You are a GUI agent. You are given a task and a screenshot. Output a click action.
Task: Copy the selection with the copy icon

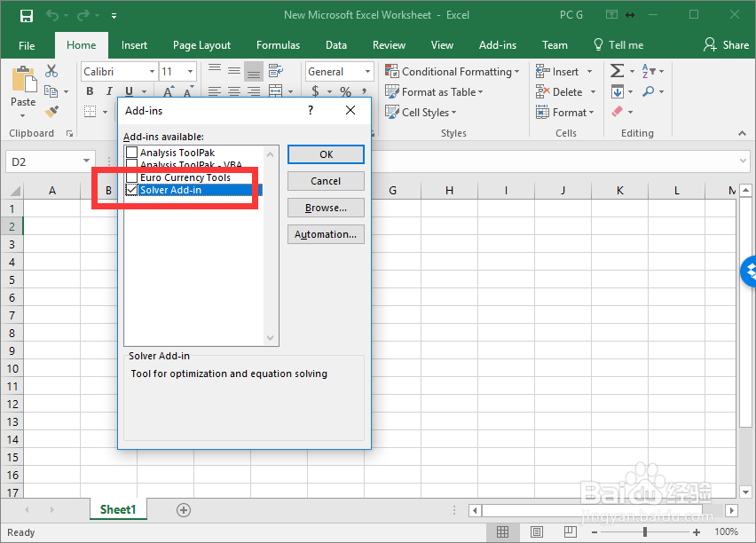tap(51, 91)
